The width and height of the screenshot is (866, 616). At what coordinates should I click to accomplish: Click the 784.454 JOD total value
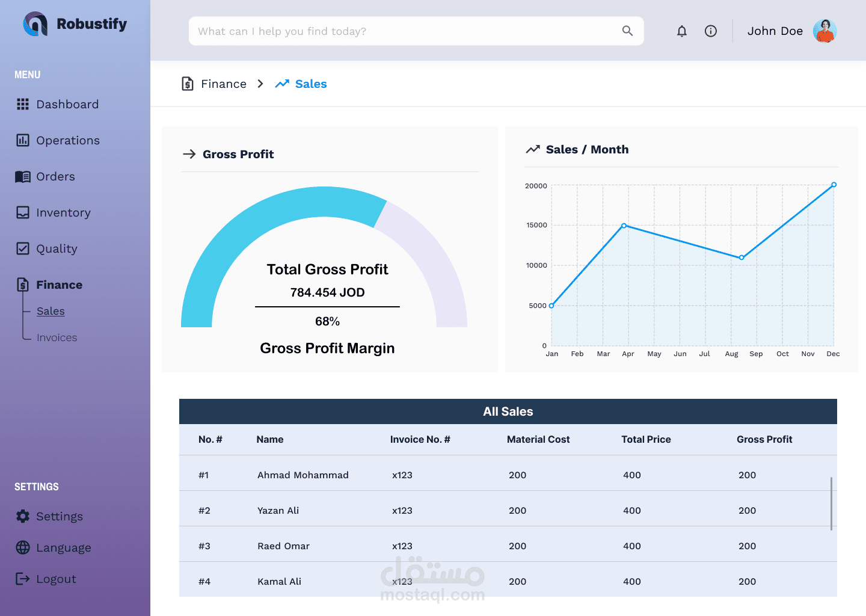[328, 292]
